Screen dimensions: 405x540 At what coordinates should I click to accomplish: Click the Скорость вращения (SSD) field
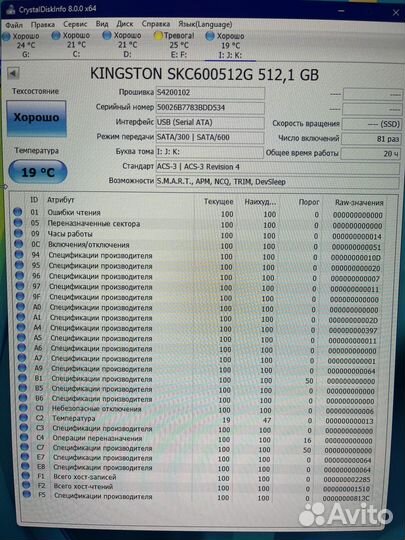[x=371, y=124]
